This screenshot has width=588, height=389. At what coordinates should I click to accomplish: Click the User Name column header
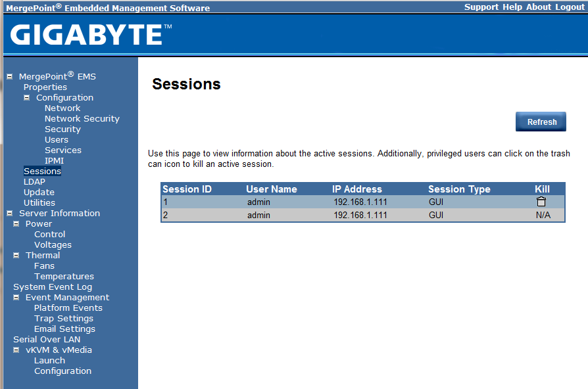(272, 189)
